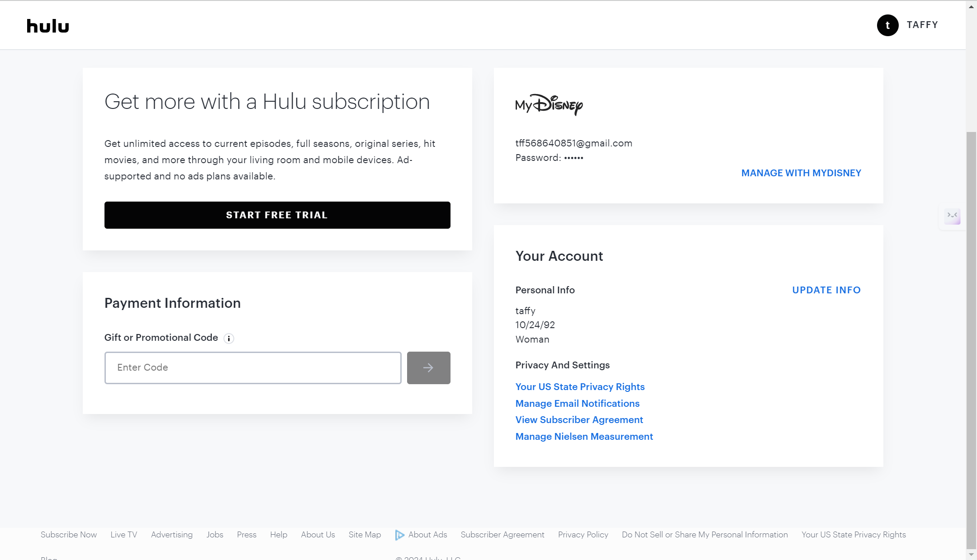Viewport: 977px width, 560px height.
Task: Click Manage with MyDisney link
Action: pyautogui.click(x=801, y=173)
